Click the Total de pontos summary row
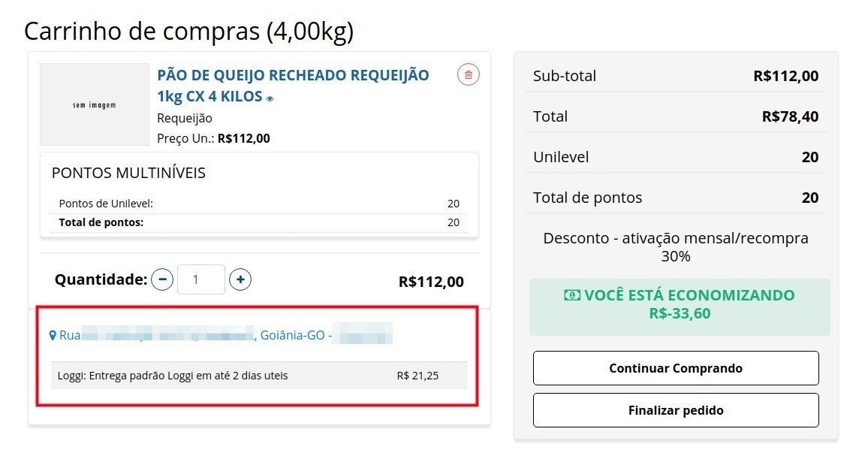Screen dimensions: 868x459 (675, 198)
